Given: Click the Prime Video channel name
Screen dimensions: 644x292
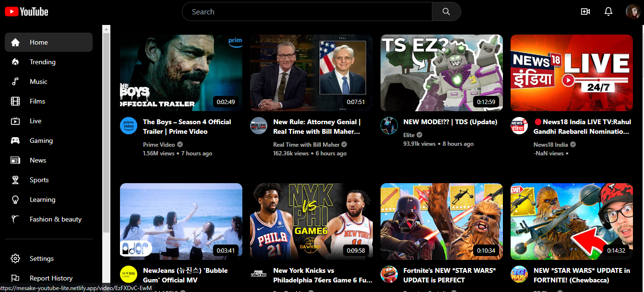Looking at the screenshot, I should click(159, 144).
